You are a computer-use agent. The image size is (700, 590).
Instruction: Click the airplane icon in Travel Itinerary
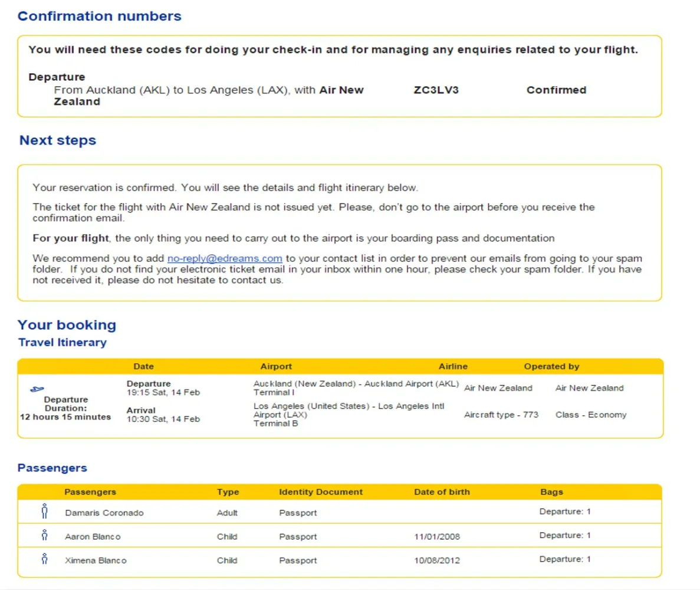(37, 389)
